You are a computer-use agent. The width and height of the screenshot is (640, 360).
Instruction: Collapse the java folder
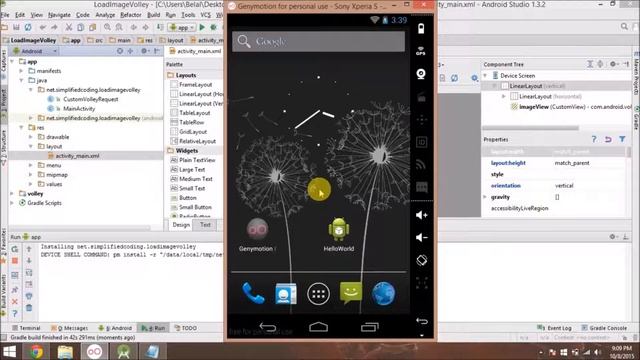(x=21, y=80)
